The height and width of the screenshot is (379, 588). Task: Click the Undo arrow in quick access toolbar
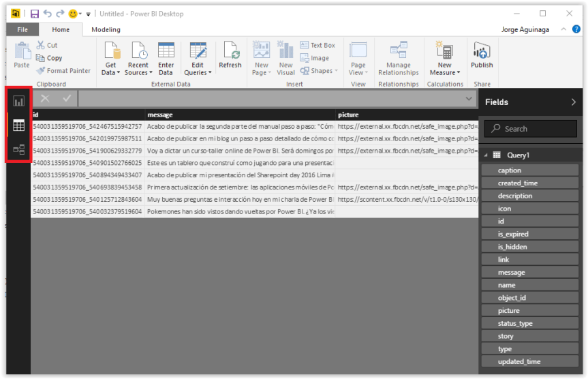click(48, 14)
